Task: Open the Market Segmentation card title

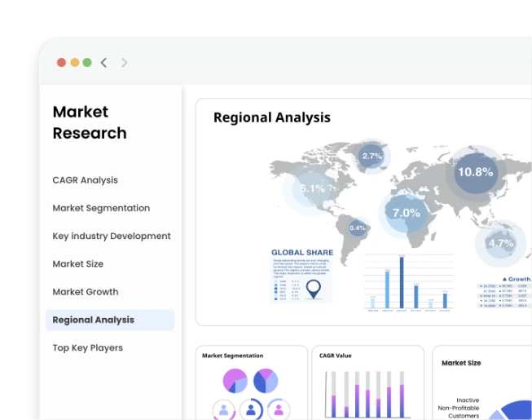Action: coord(233,356)
